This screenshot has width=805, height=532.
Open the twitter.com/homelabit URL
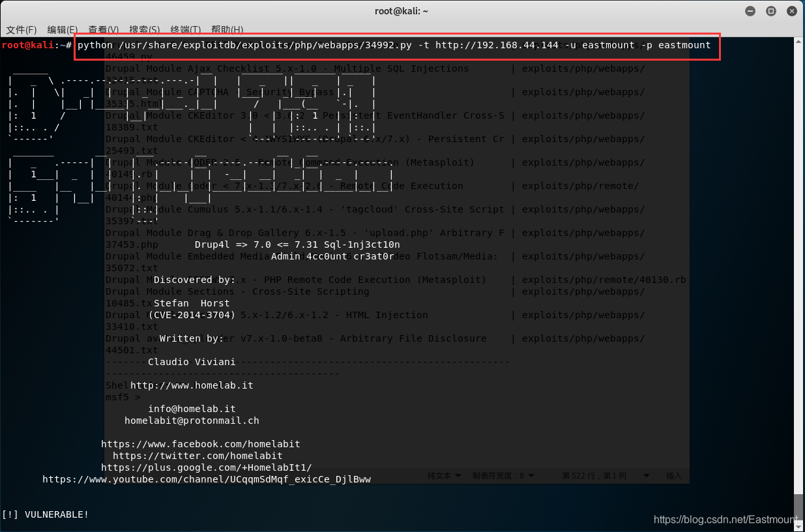pyautogui.click(x=198, y=456)
